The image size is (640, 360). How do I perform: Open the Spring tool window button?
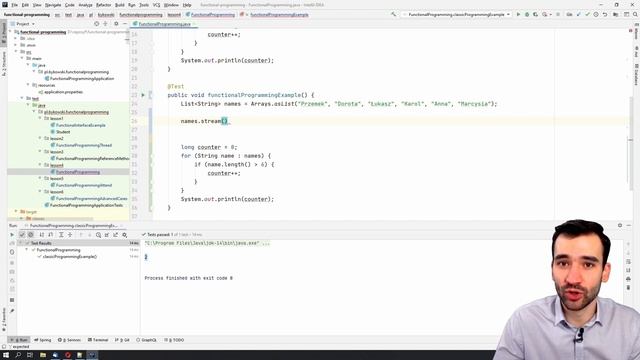click(43, 340)
